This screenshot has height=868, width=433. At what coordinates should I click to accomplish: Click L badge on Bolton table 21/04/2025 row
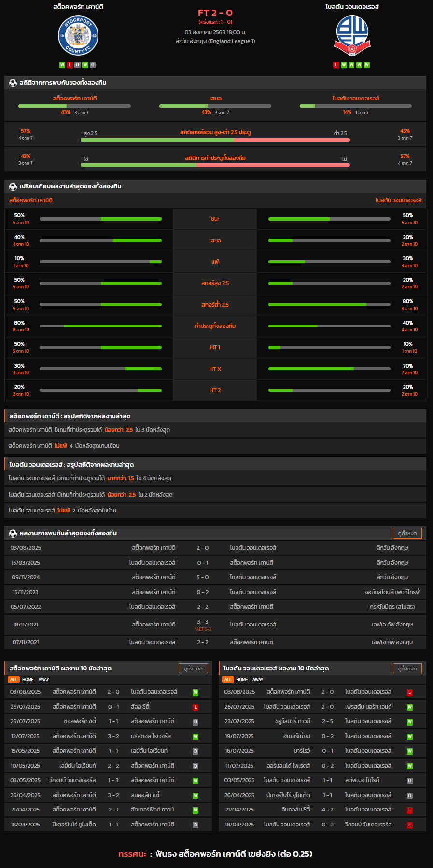[x=410, y=810]
